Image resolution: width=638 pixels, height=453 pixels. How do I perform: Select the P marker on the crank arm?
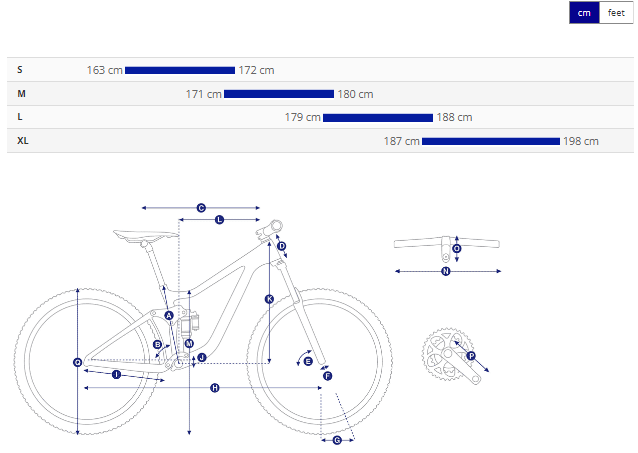tap(471, 355)
